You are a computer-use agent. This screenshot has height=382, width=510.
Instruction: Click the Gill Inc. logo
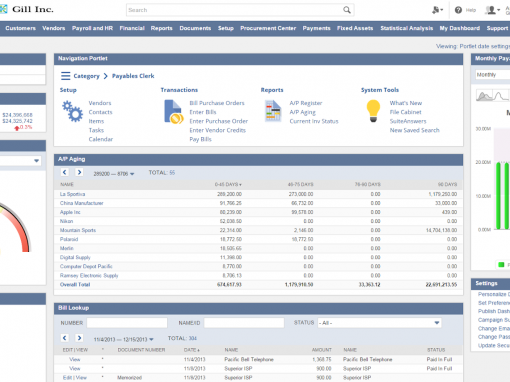click(28, 9)
